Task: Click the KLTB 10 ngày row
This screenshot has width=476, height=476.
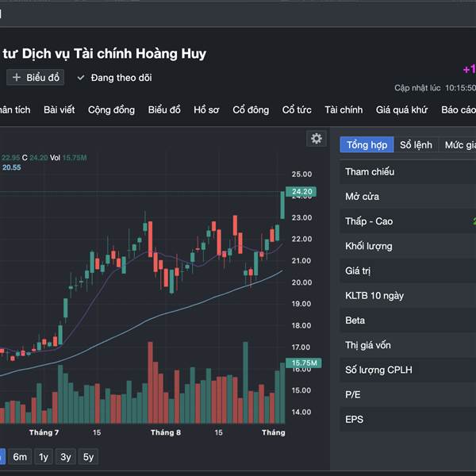Action: coord(408,296)
